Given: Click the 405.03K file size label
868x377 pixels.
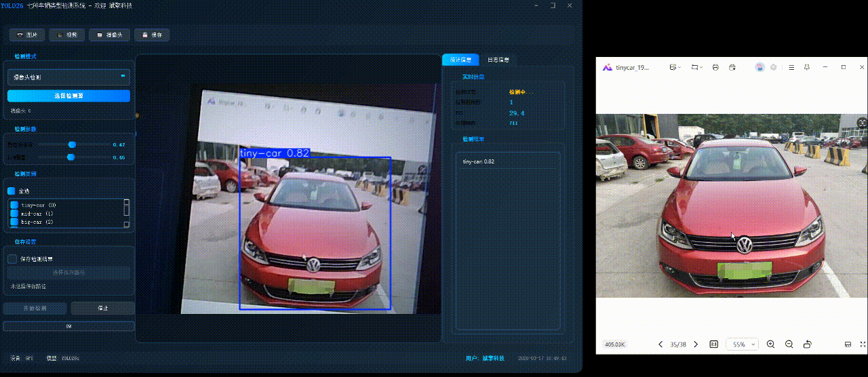Looking at the screenshot, I should click(615, 344).
